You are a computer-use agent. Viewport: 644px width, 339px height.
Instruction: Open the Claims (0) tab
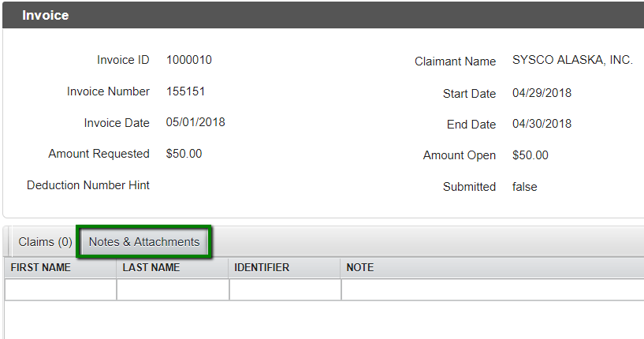point(45,242)
